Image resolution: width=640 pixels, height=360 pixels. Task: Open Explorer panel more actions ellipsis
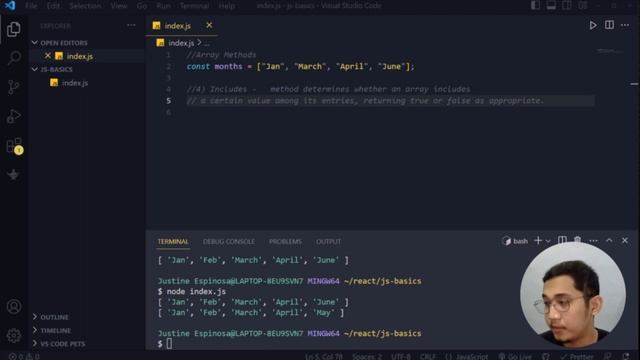coord(131,25)
